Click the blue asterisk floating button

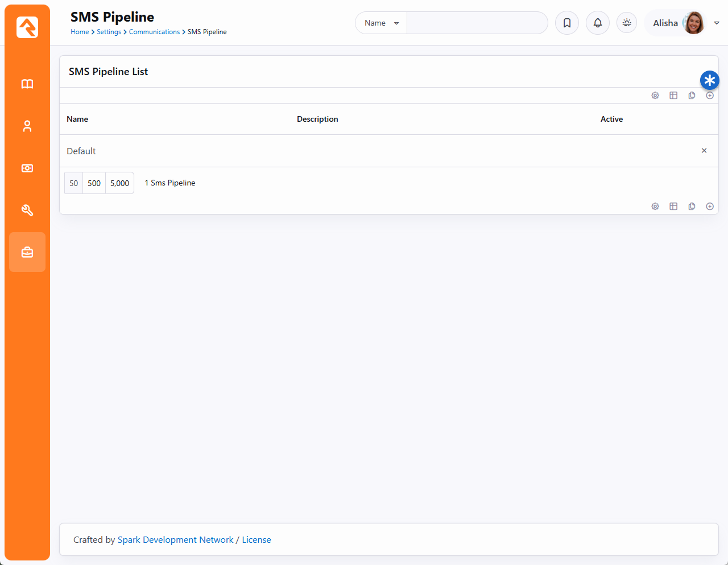pos(709,80)
